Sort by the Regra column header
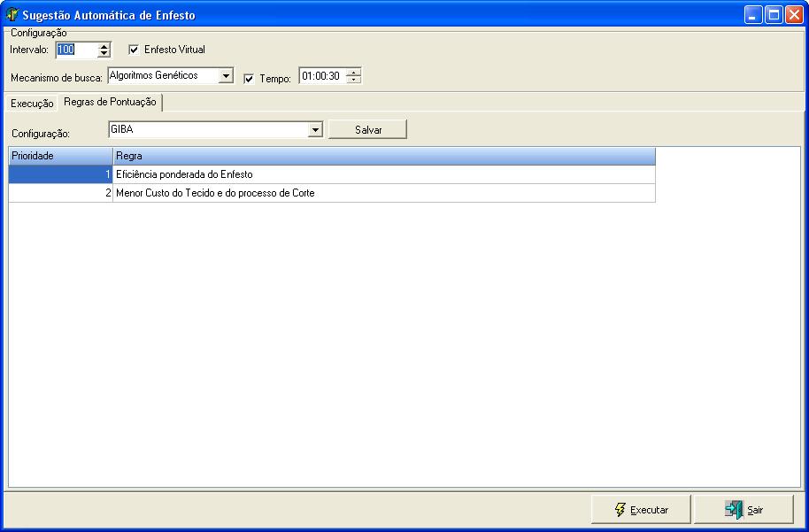 click(383, 156)
